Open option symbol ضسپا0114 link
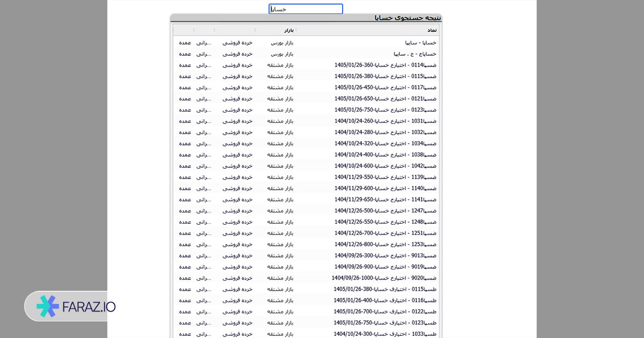 (x=385, y=65)
